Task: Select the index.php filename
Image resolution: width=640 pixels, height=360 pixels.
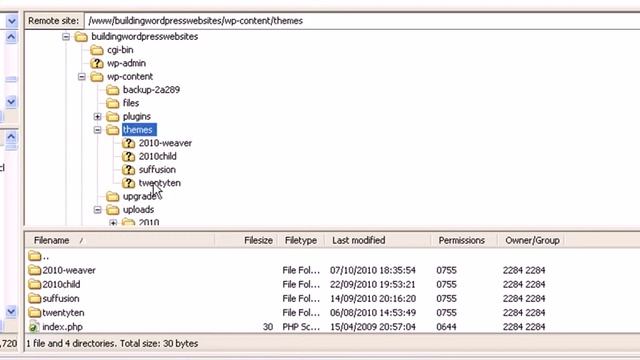Action: coord(62,327)
